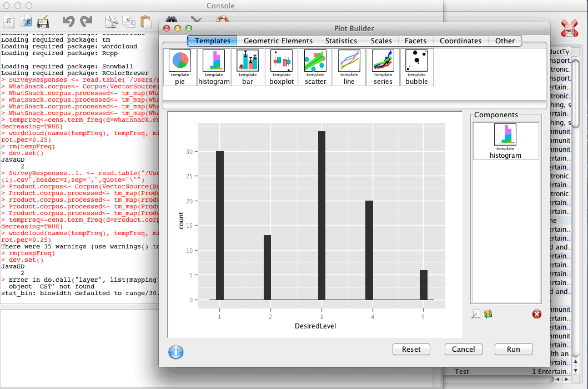Open the Statistics tab

[341, 41]
